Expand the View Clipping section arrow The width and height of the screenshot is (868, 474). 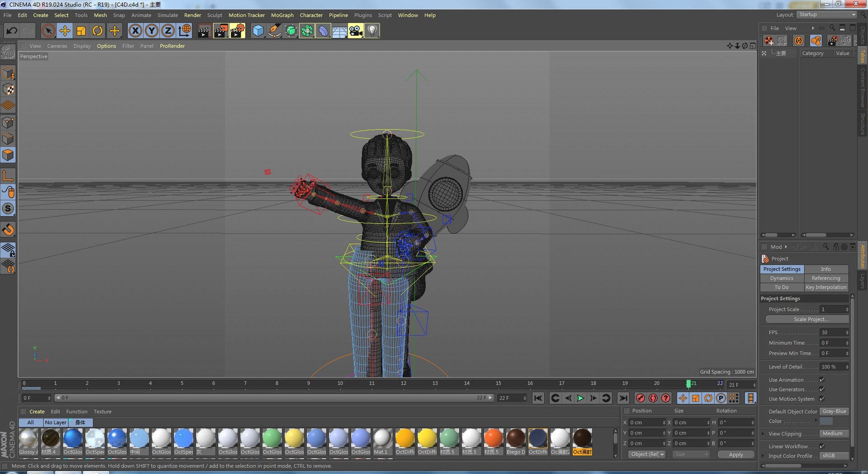(763, 434)
